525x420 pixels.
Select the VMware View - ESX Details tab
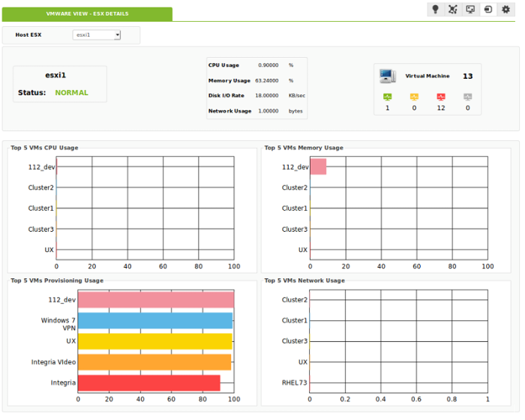click(x=87, y=14)
